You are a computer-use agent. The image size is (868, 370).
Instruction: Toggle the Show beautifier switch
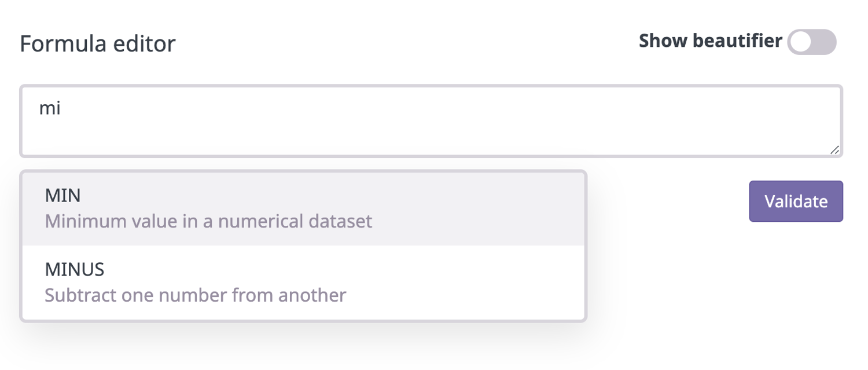coord(812,42)
